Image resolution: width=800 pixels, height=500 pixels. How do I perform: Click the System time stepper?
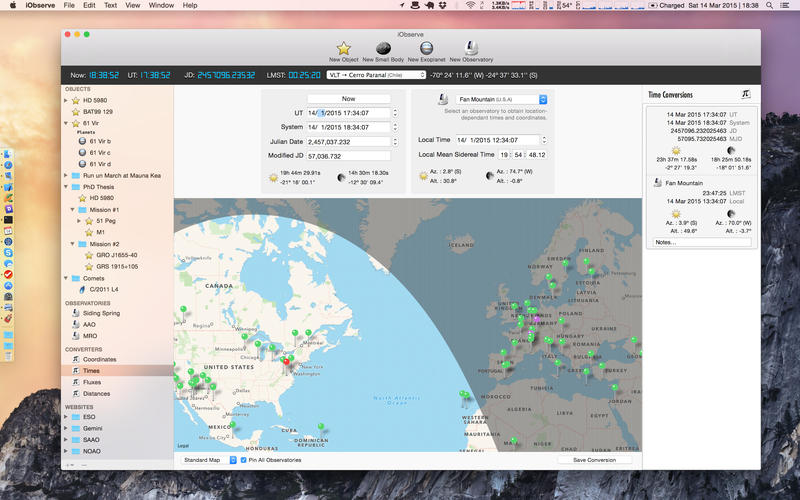[395, 127]
